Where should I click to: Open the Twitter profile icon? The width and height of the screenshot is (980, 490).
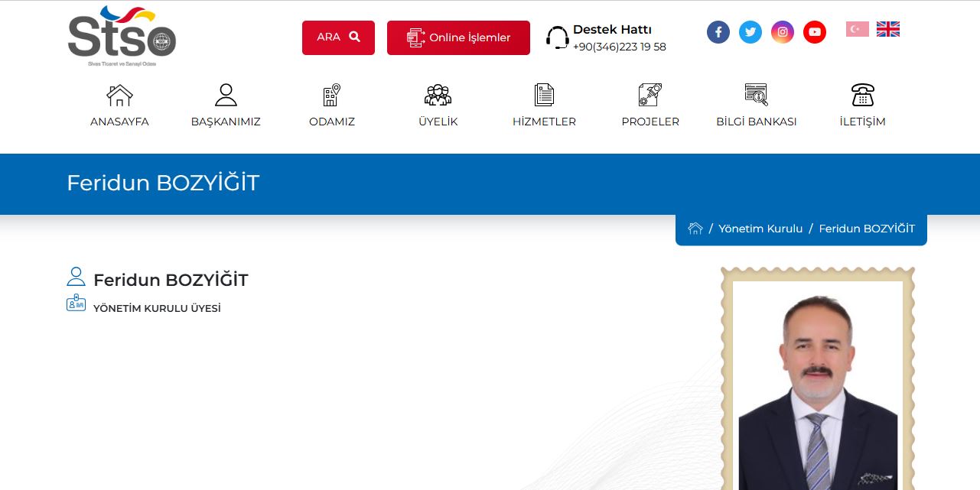(750, 32)
